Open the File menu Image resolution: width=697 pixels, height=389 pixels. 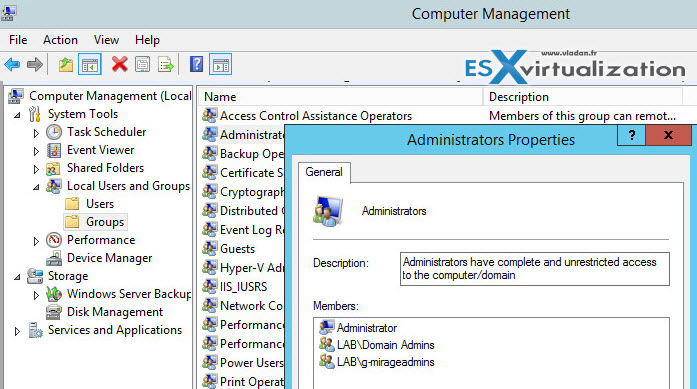[x=18, y=40]
